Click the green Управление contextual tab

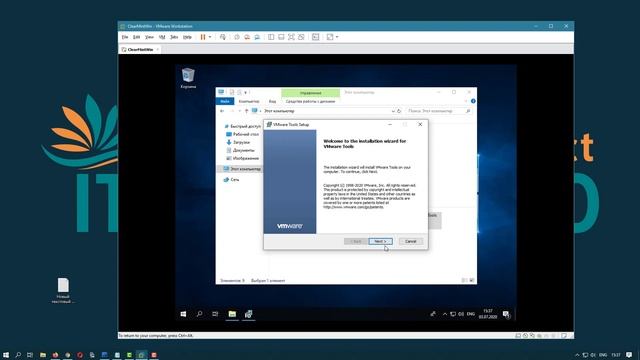point(311,93)
